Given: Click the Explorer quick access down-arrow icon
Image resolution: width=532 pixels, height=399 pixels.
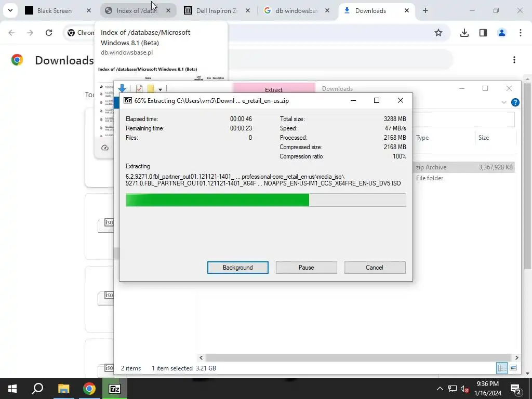Looking at the screenshot, I should coord(122,88).
